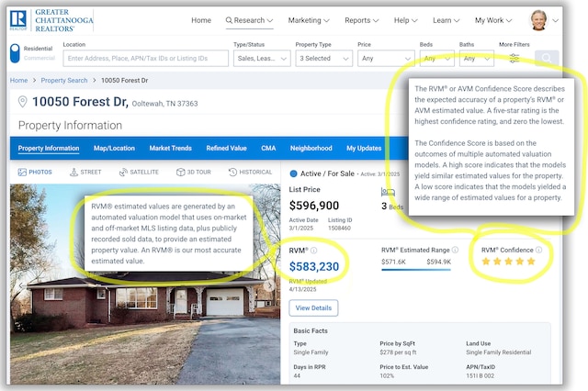Expand the Marketing menu
This screenshot has width=588, height=391.
point(309,20)
